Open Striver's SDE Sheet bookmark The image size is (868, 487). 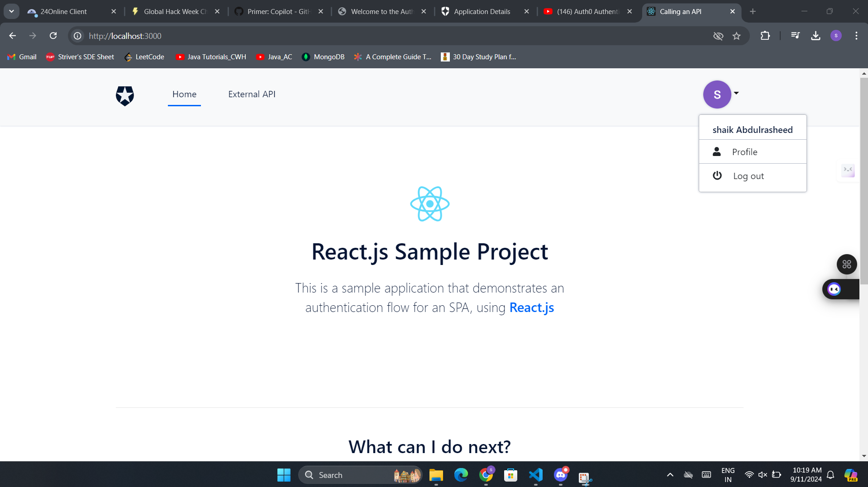(x=80, y=57)
